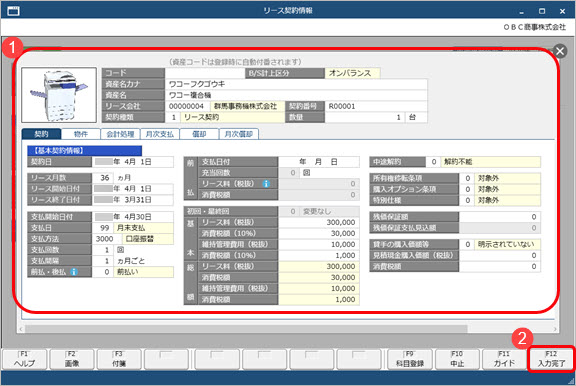The height and width of the screenshot is (386, 576).
Task: Click the 中途解約 code field
Action: coord(433,162)
